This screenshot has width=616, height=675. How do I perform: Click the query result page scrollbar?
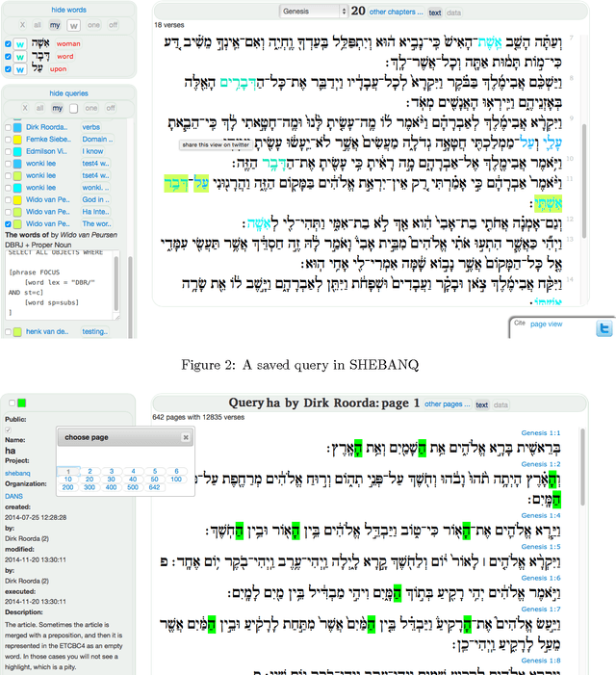[x=583, y=467]
